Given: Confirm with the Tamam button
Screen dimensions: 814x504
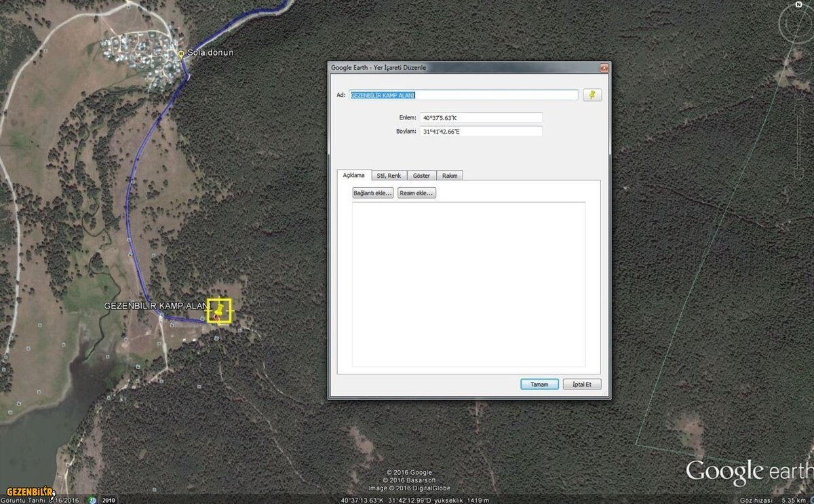Looking at the screenshot, I should [x=539, y=385].
